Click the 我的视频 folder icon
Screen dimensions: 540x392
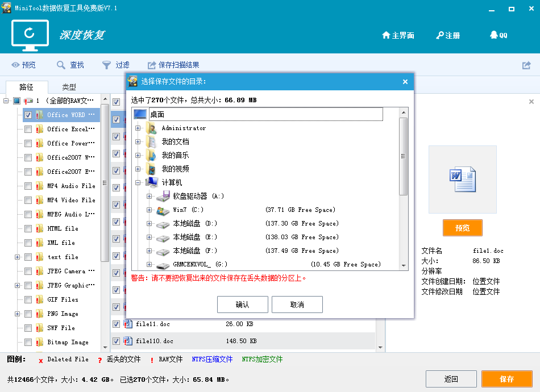(151, 169)
